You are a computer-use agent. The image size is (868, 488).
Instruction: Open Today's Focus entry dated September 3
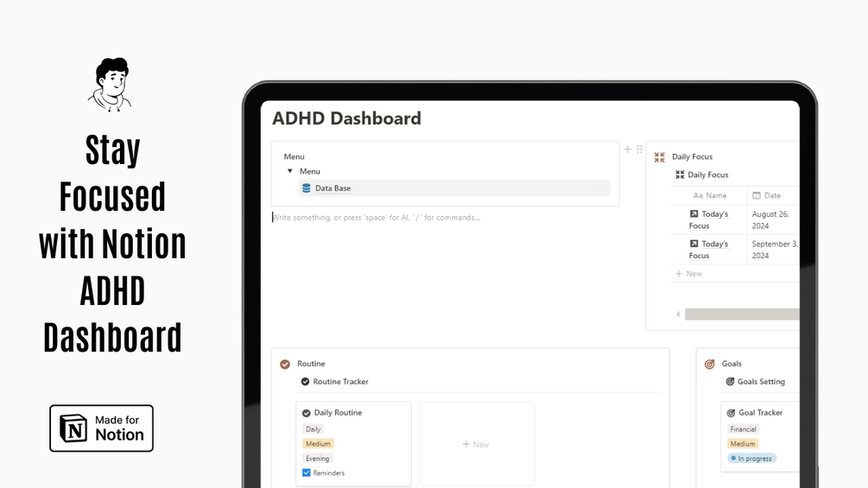point(708,250)
